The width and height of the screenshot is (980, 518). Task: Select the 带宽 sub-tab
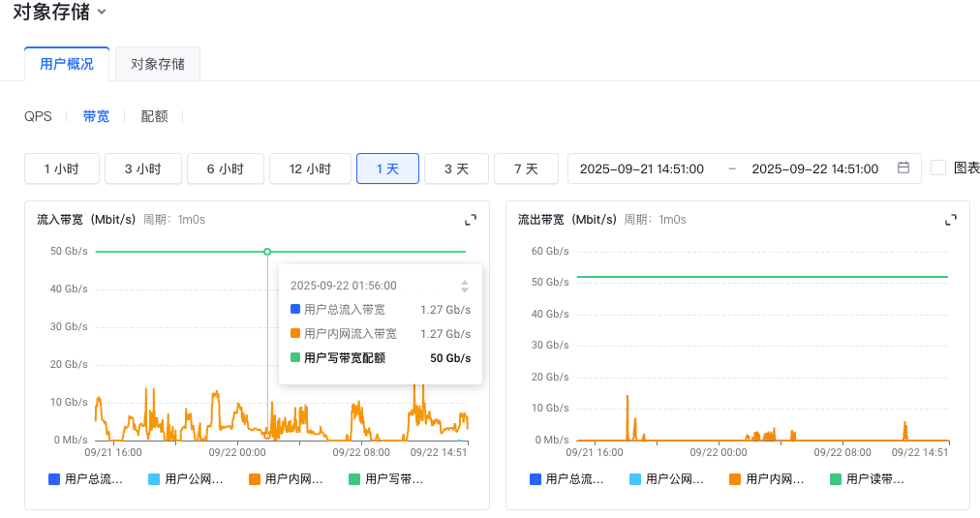(x=96, y=116)
